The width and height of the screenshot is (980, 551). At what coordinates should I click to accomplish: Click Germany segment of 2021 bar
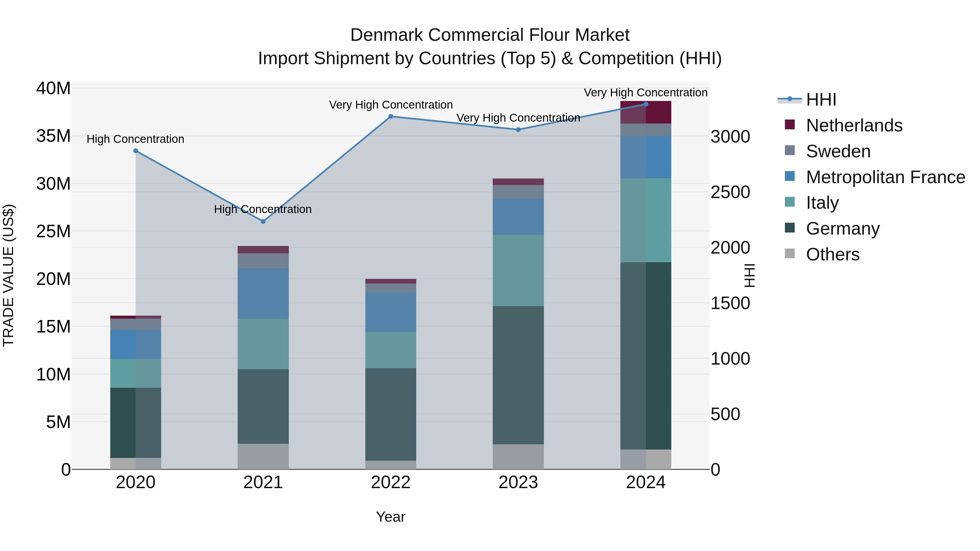coord(263,406)
